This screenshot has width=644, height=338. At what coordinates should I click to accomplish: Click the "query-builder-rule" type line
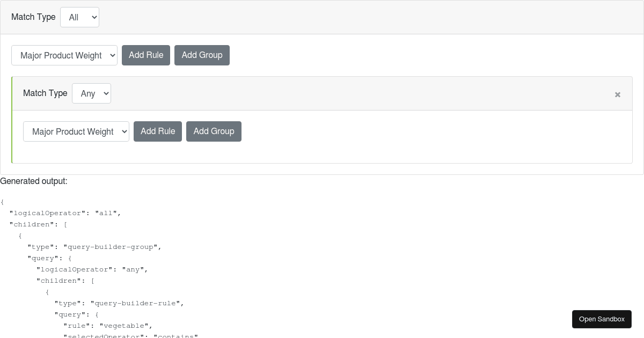pyautogui.click(x=119, y=303)
